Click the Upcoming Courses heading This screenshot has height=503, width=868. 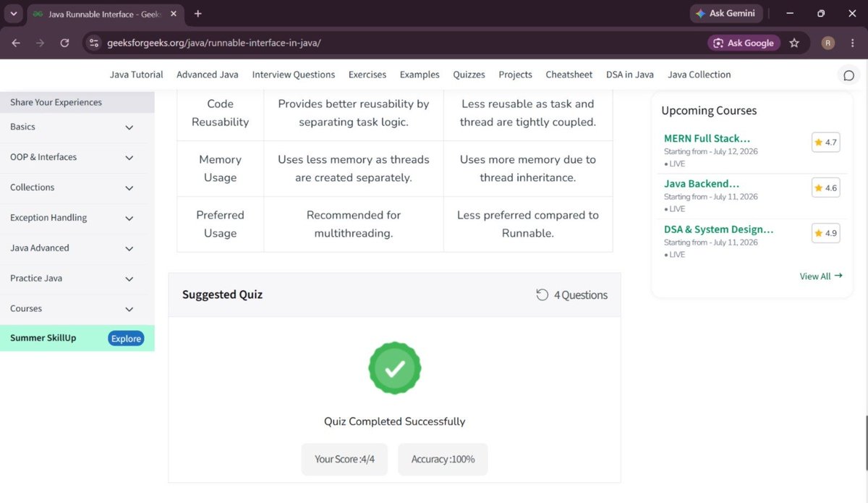click(x=709, y=111)
